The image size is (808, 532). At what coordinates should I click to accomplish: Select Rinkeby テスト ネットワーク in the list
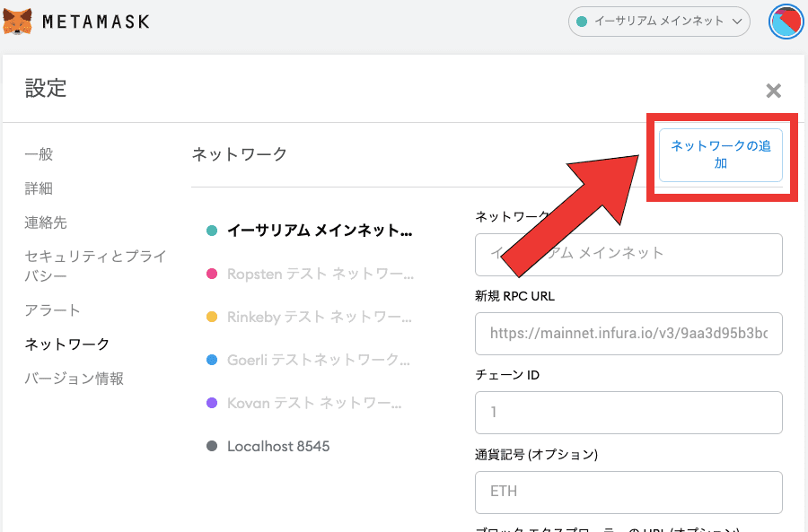click(309, 317)
